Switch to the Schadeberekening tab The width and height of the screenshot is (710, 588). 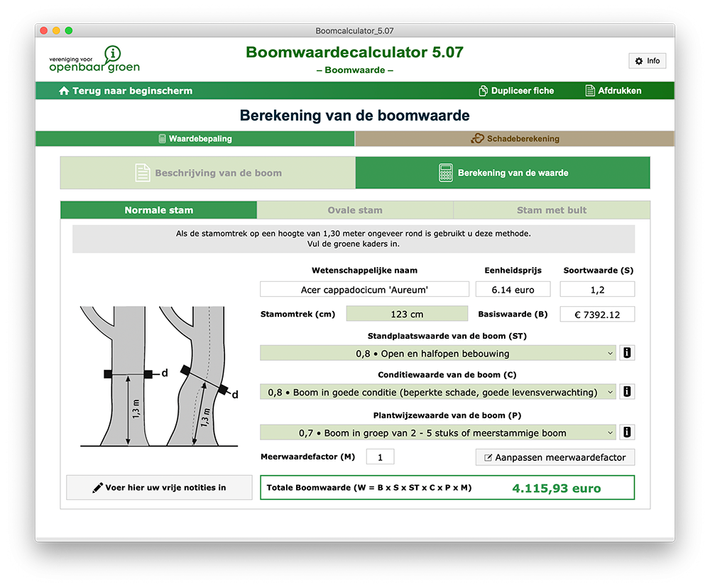point(515,138)
